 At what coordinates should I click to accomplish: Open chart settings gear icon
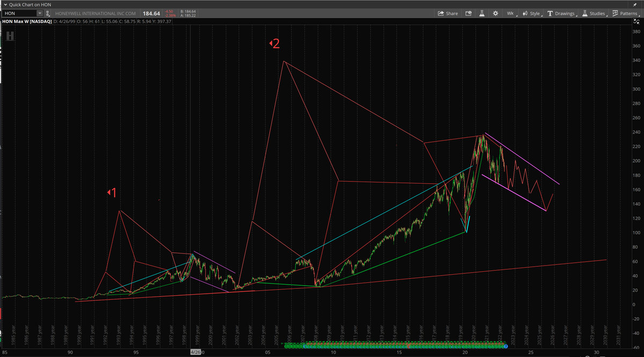click(495, 13)
